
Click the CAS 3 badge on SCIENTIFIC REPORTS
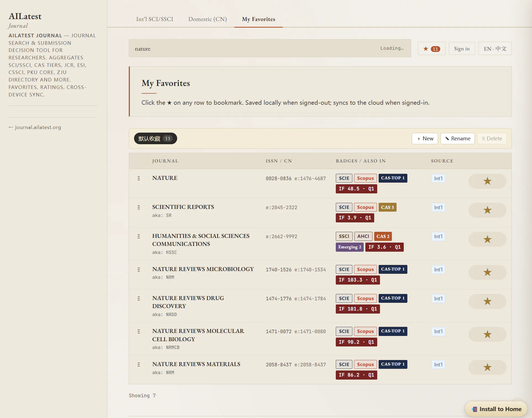pyautogui.click(x=387, y=207)
